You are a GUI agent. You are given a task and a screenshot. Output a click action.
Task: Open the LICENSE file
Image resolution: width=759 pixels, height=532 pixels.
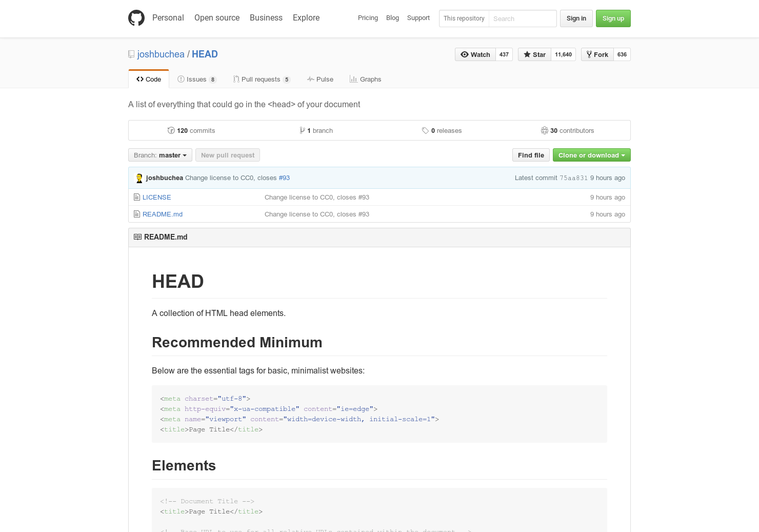click(x=157, y=197)
